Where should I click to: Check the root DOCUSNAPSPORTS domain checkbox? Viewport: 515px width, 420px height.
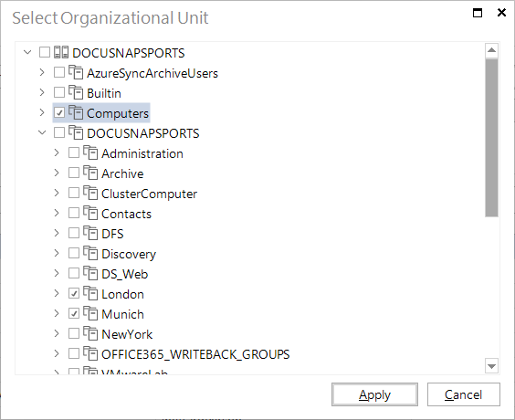click(x=45, y=52)
